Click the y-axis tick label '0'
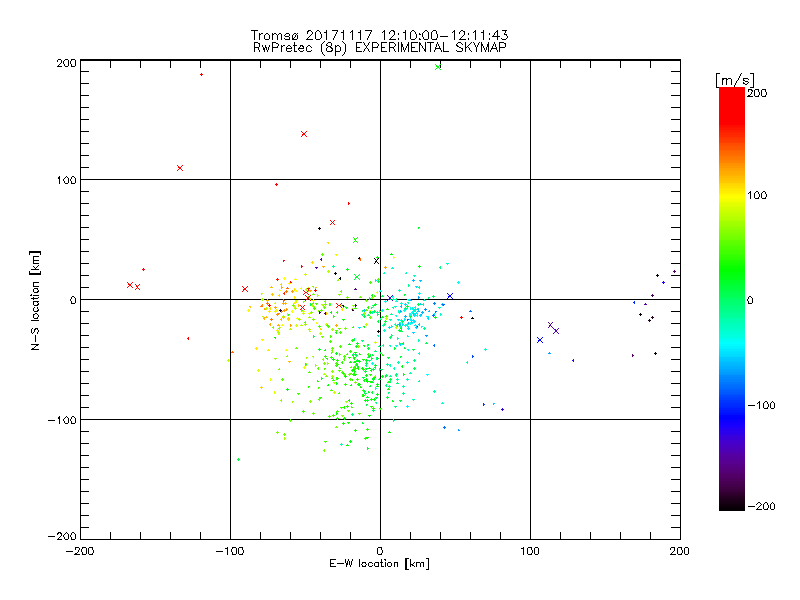Image resolution: width=800 pixels, height=600 pixels. (x=73, y=300)
